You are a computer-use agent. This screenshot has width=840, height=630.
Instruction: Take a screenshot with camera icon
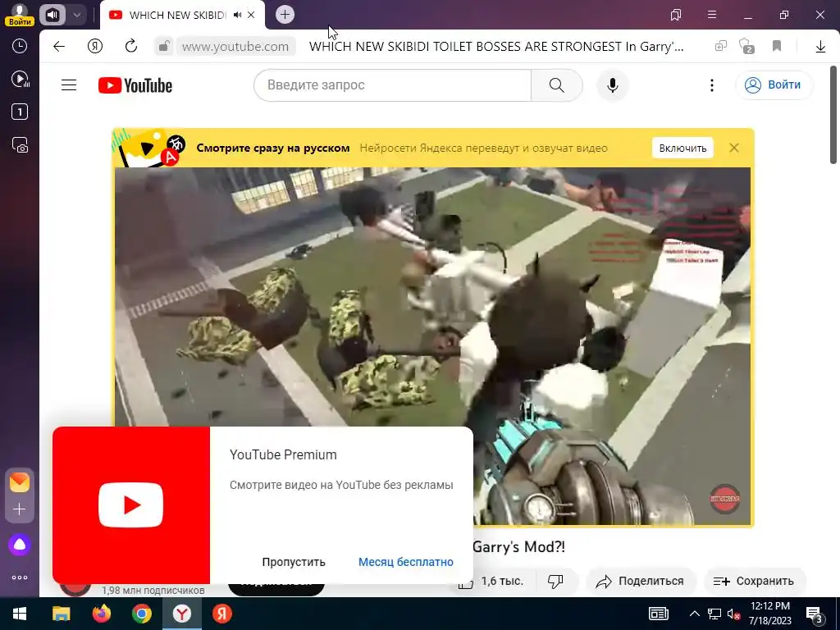(20, 145)
